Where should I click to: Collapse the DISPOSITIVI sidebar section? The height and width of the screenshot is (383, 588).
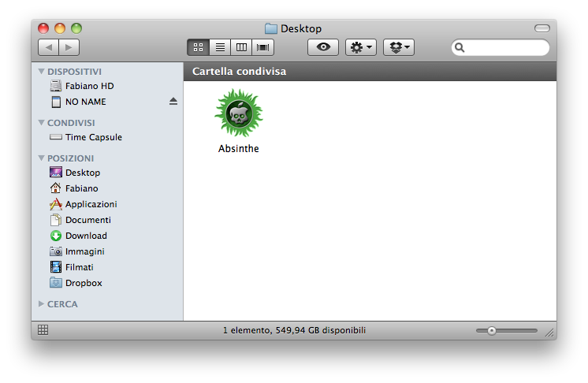[42, 72]
